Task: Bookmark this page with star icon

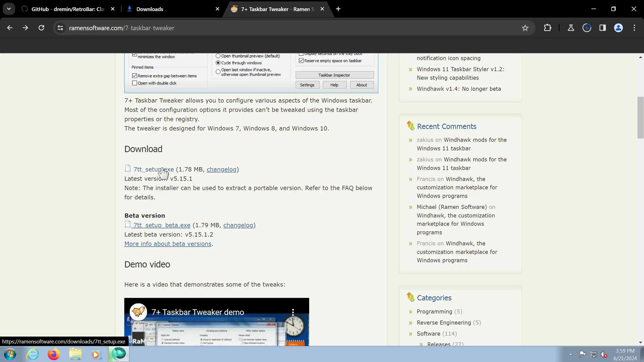Action: click(525, 28)
